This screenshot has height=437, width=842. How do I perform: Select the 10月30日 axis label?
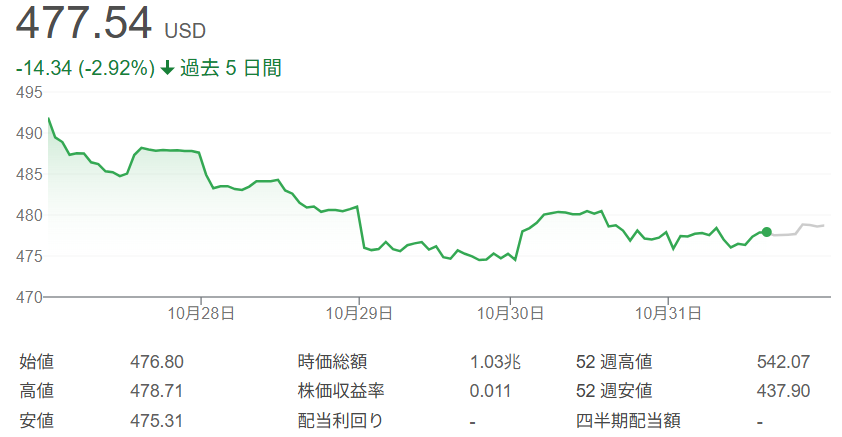point(510,313)
